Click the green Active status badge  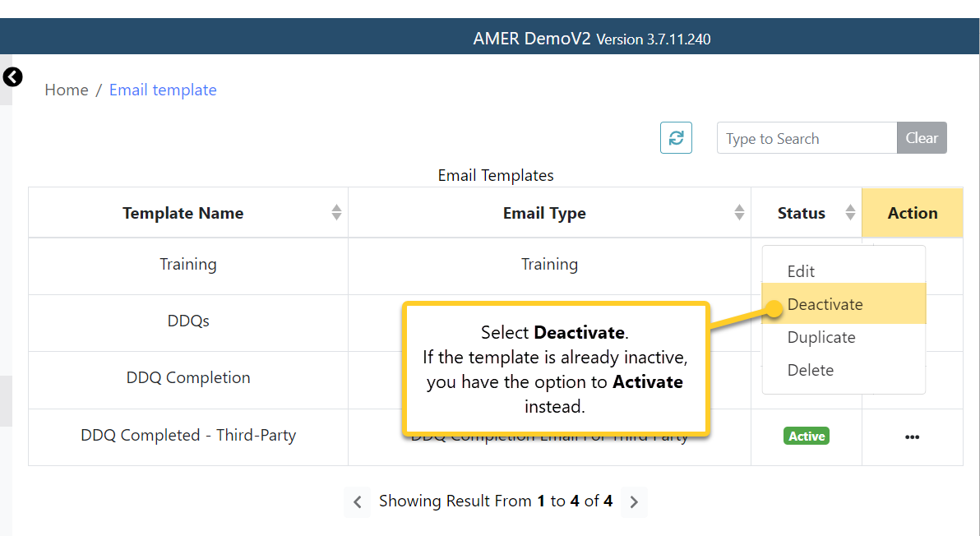[807, 436]
